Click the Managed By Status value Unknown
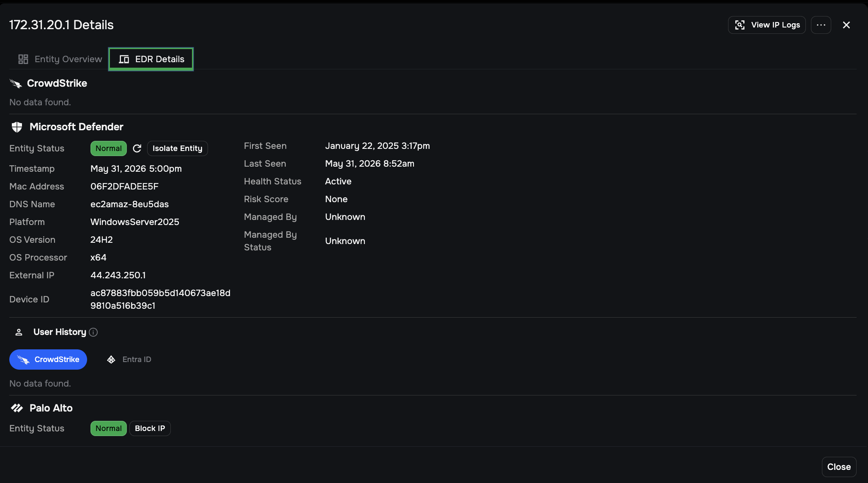Screen dimensions: 868x483 pyautogui.click(x=345, y=241)
